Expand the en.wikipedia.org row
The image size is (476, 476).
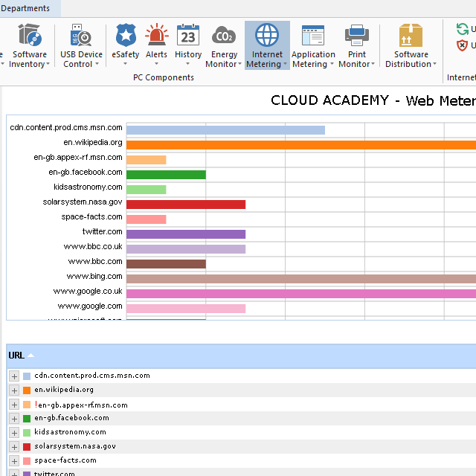tap(14, 390)
